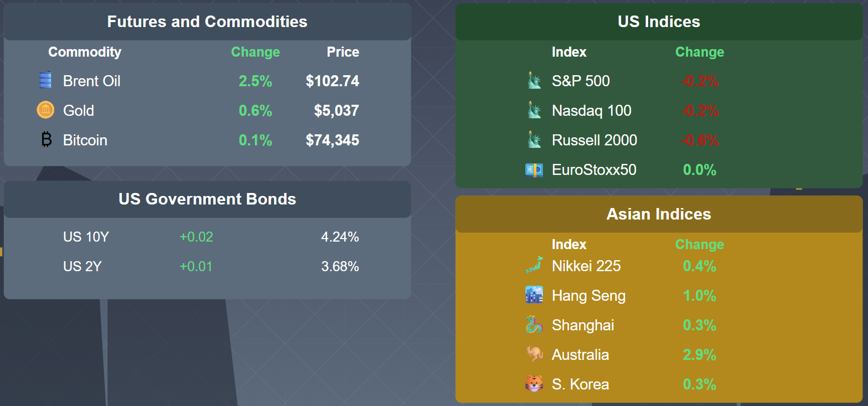Click the US 10Y bond label
Viewport: 868px width, 406px height.
pyautogui.click(x=86, y=237)
